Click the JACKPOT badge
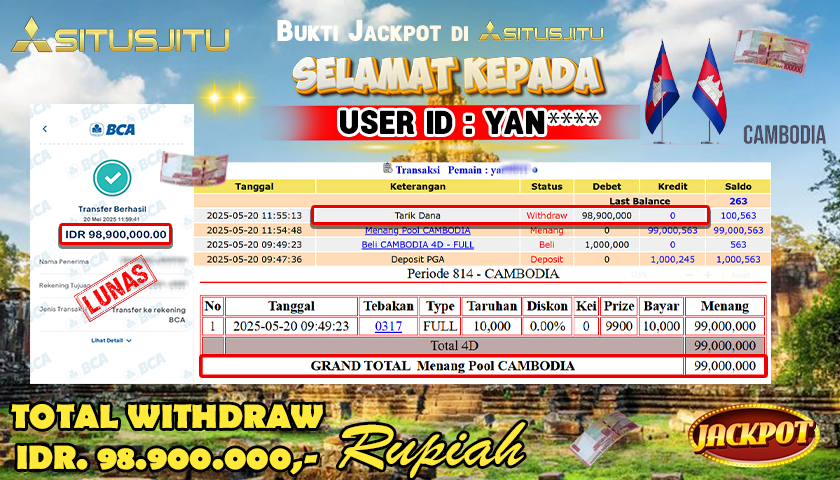Screen dimensions: 840x480 point(754,435)
